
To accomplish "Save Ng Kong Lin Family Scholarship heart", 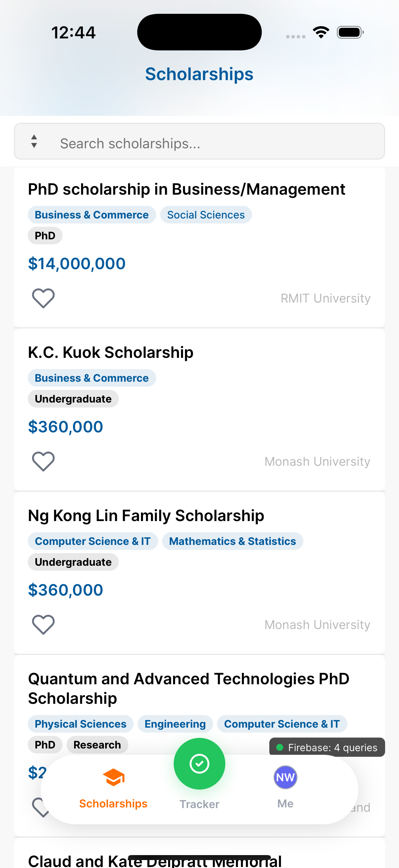I will [43, 624].
